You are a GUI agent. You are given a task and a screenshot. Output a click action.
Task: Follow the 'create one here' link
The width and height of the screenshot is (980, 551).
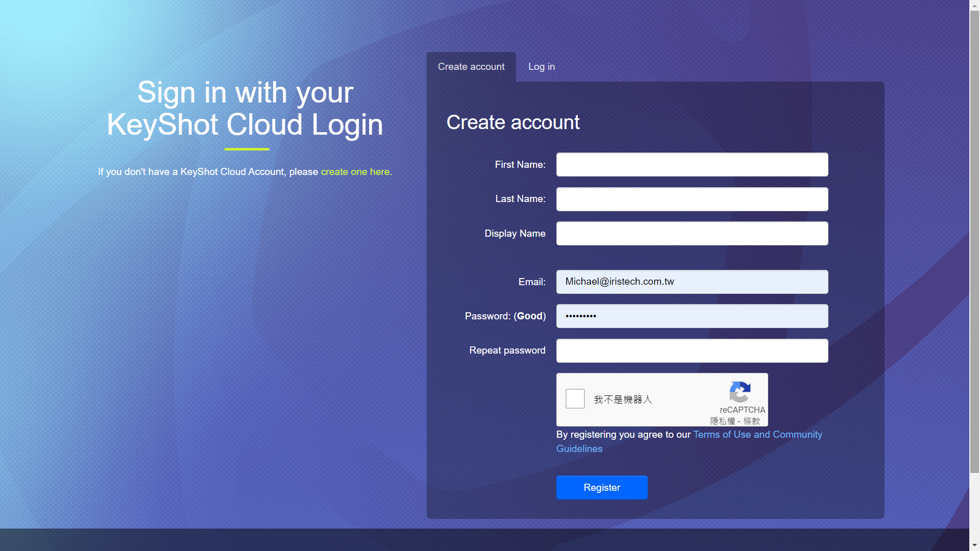tap(356, 172)
